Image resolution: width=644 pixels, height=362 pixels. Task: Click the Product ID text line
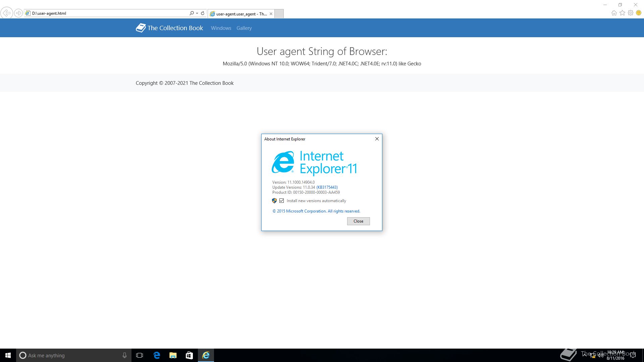click(306, 192)
